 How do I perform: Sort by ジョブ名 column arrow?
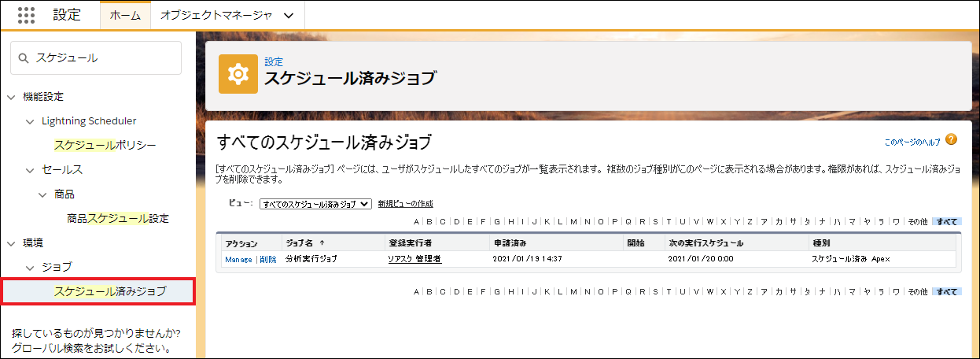pos(321,243)
